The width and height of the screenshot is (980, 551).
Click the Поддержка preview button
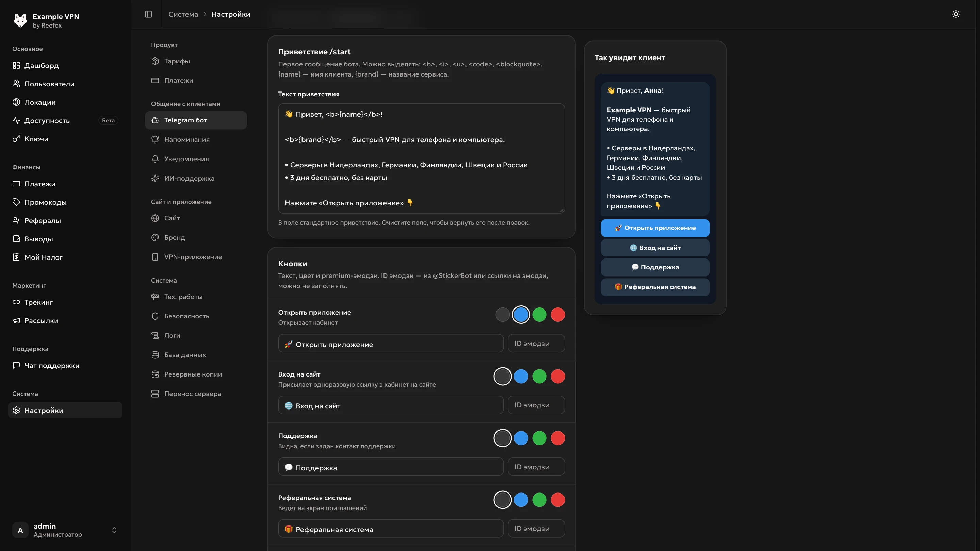click(x=655, y=267)
